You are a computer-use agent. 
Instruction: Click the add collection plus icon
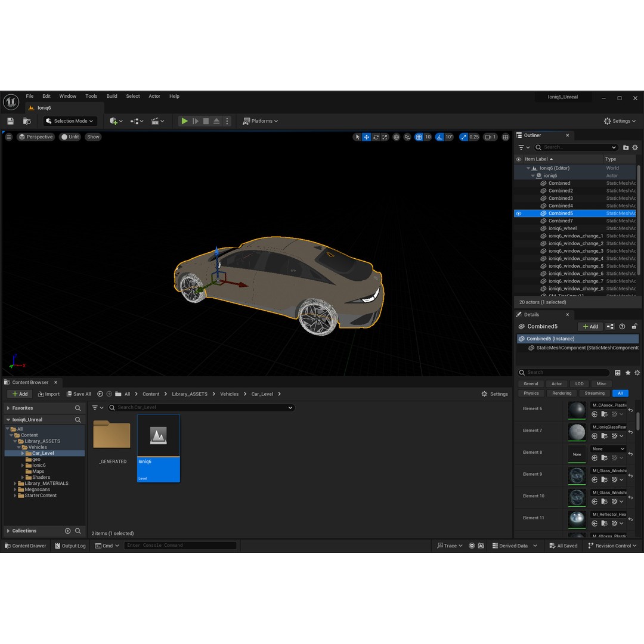pyautogui.click(x=68, y=531)
